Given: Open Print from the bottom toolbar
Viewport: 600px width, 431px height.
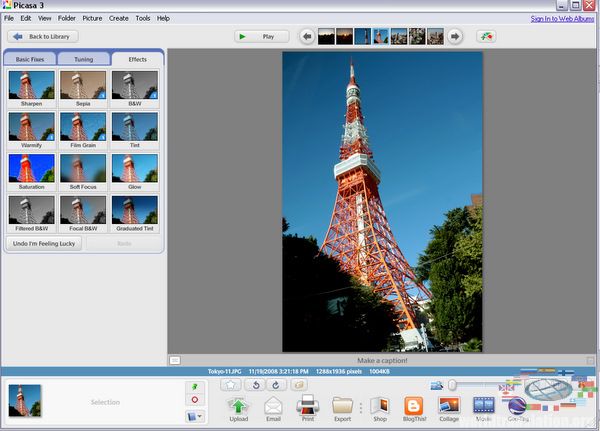Looking at the screenshot, I should pyautogui.click(x=308, y=405).
